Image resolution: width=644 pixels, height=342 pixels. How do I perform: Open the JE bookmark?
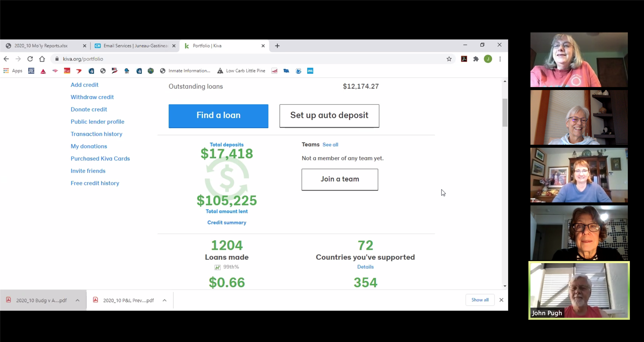pyautogui.click(x=31, y=71)
